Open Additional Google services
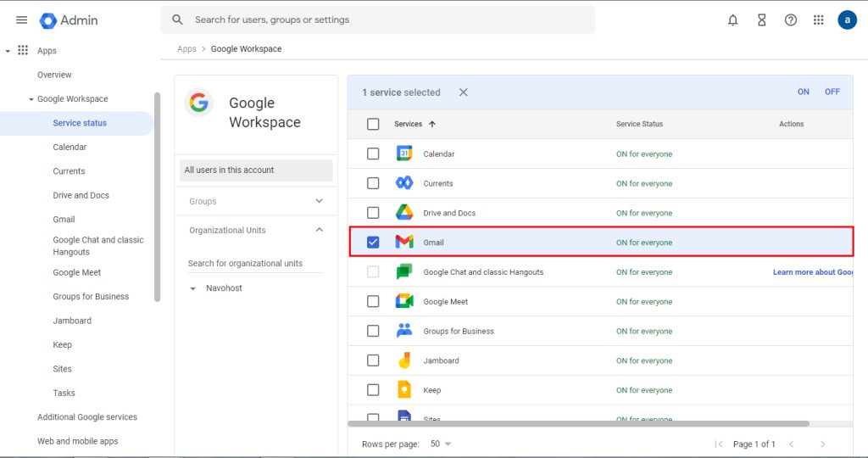The width and height of the screenshot is (868, 458). point(87,417)
